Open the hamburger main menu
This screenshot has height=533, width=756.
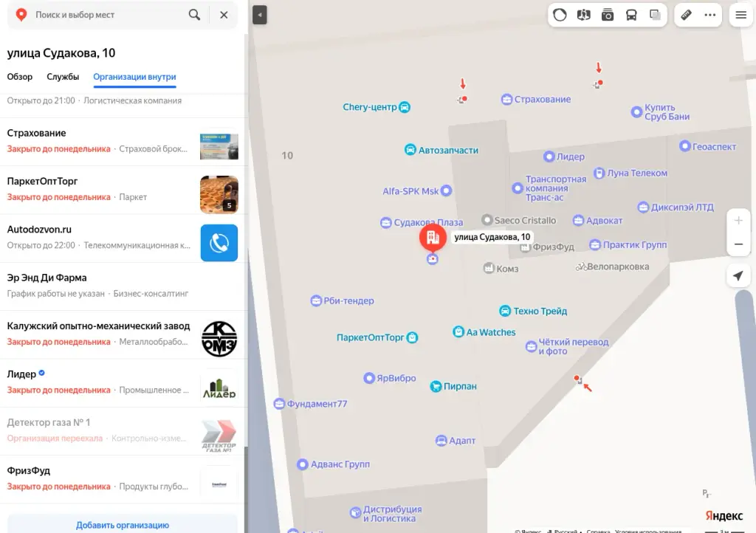coord(741,15)
